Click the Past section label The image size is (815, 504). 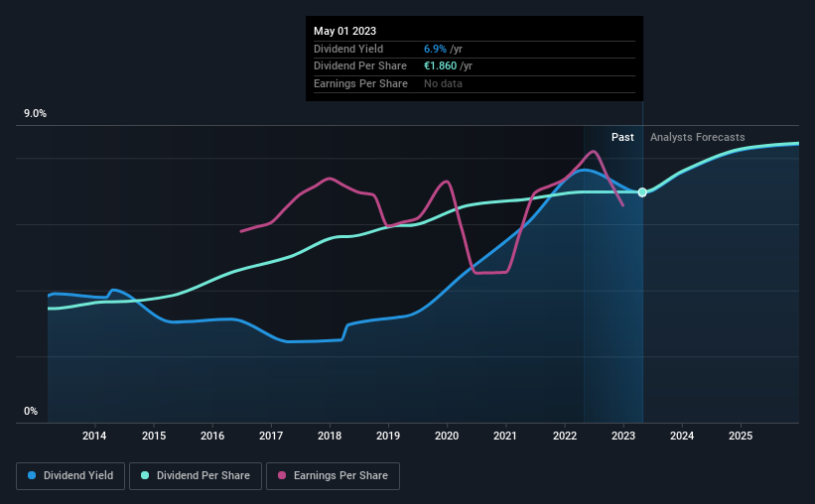point(622,137)
